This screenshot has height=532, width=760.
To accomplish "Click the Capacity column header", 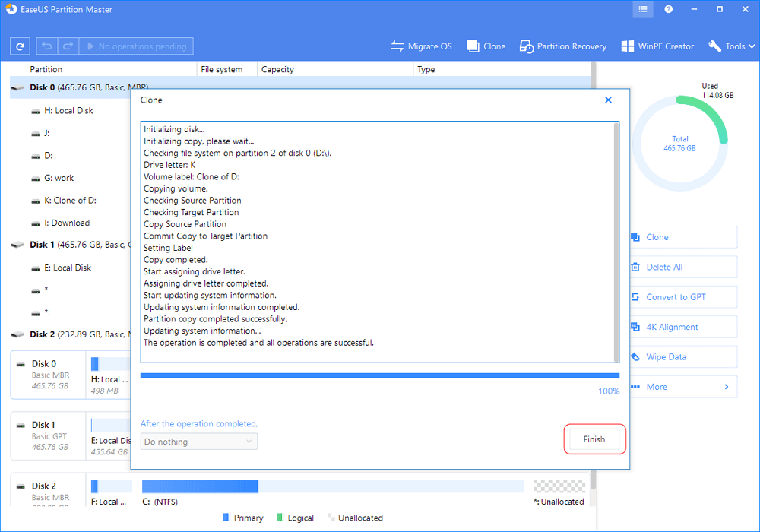I will tap(277, 69).
